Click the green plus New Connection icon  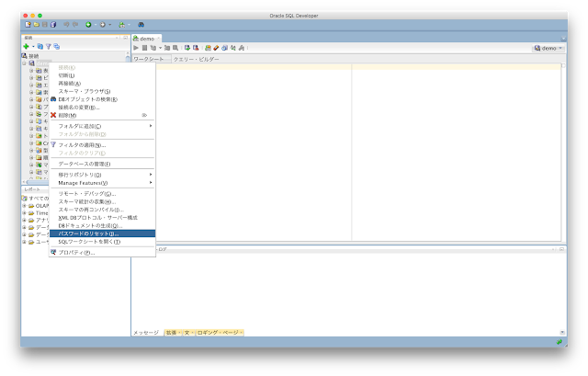pyautogui.click(x=26, y=47)
